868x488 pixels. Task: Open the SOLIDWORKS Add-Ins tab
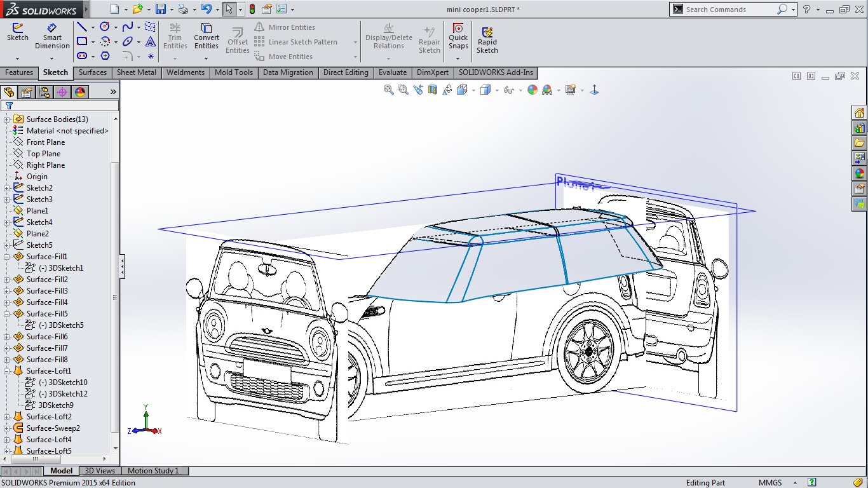(x=496, y=72)
